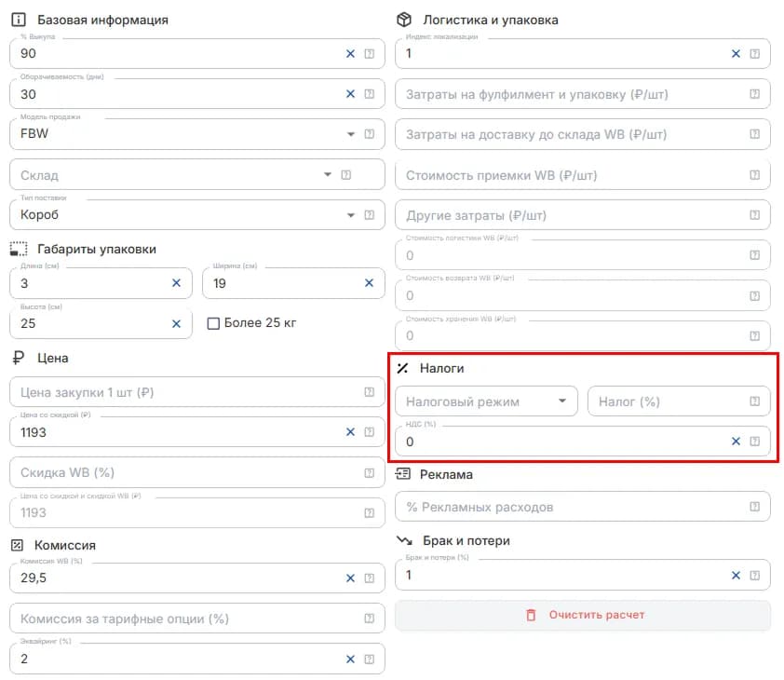Open the Склад dropdown list
The height and width of the screenshot is (680, 784).
pos(328,174)
